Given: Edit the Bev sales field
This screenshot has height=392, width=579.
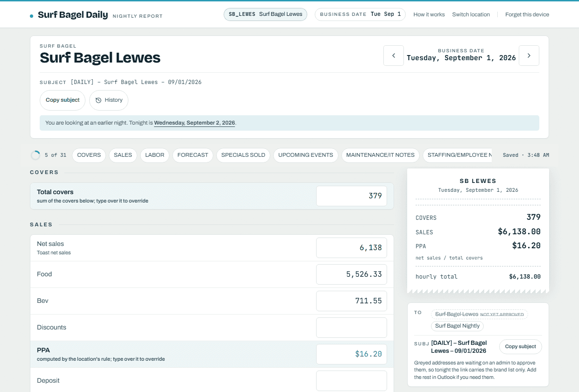Looking at the screenshot, I should pyautogui.click(x=352, y=301).
